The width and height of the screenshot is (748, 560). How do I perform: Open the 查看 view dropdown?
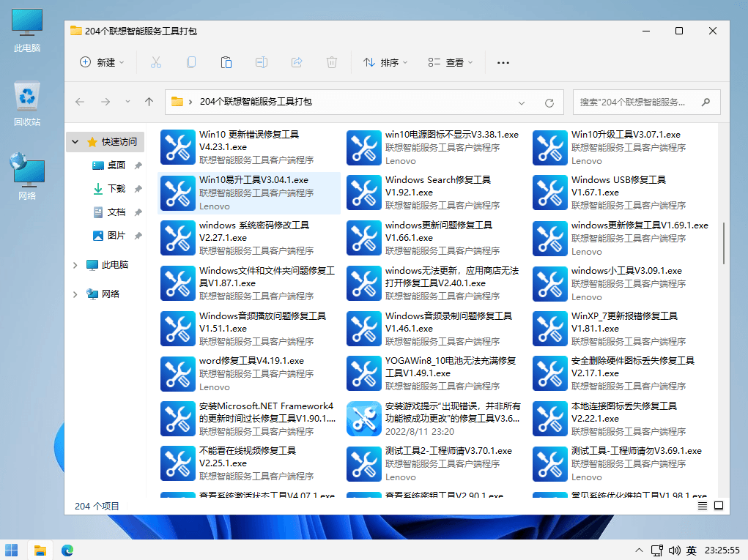pos(451,62)
